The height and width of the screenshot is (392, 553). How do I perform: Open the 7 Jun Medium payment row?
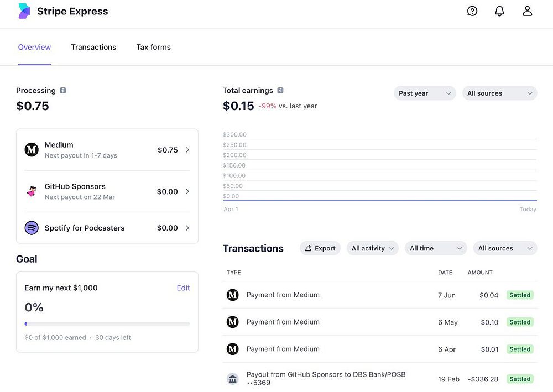coord(332,295)
